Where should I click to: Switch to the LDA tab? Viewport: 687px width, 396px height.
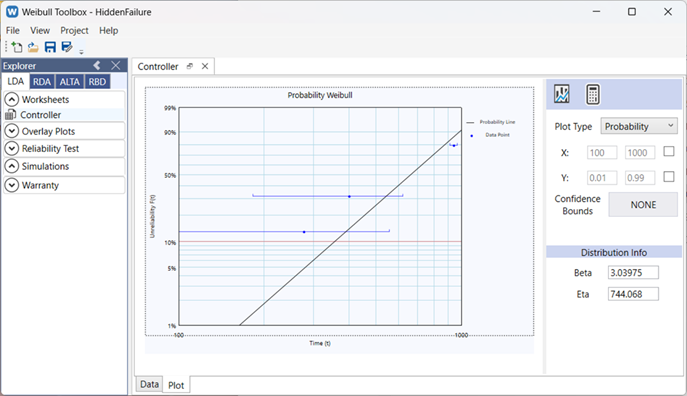click(16, 81)
